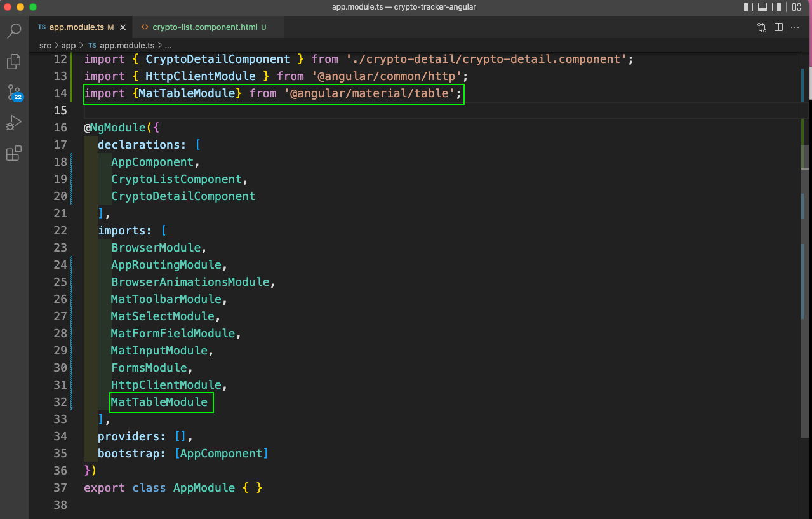Click the Open Changes compare icon
Screen dimensions: 812x519
762,27
